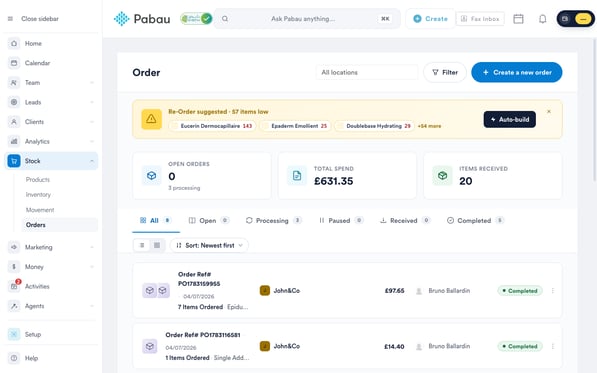The image size is (597, 373).
Task: Click the Create a new order button
Action: click(x=517, y=72)
